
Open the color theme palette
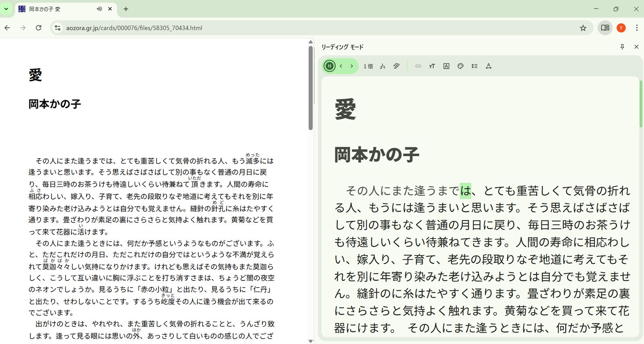pyautogui.click(x=460, y=66)
